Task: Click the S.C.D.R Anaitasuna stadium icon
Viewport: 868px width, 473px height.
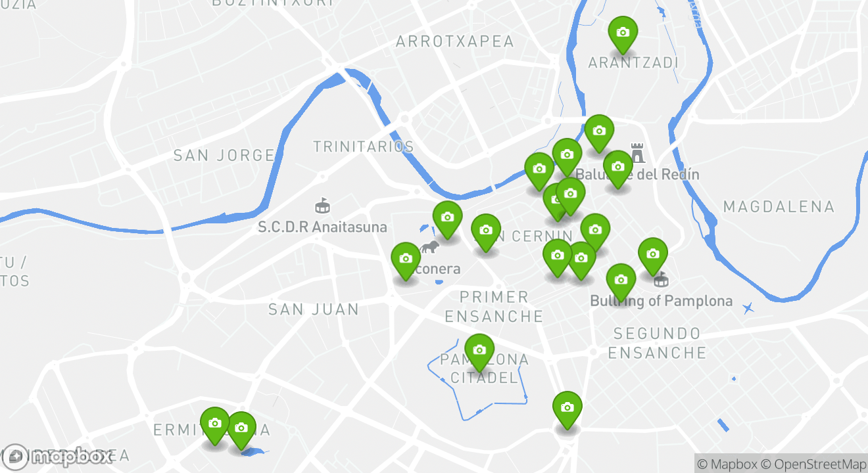Action: pos(322,206)
